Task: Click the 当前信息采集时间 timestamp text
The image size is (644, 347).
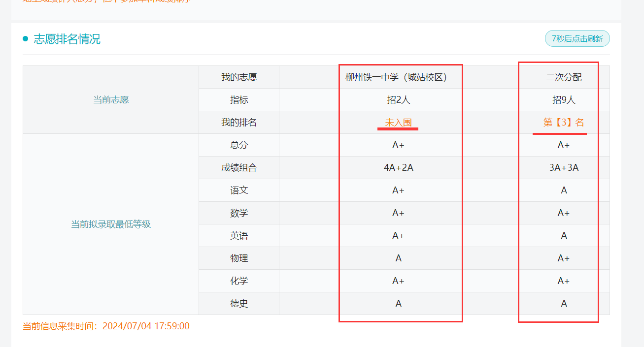Action: [106, 326]
